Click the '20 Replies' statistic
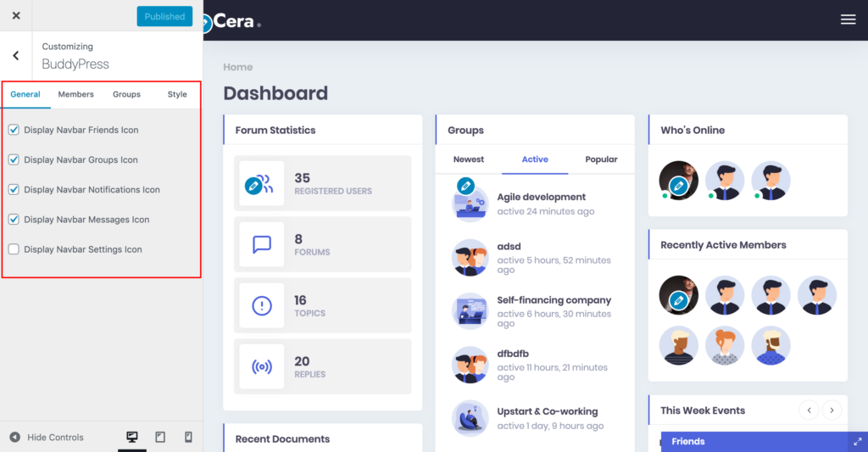This screenshot has width=868, height=452. click(323, 366)
